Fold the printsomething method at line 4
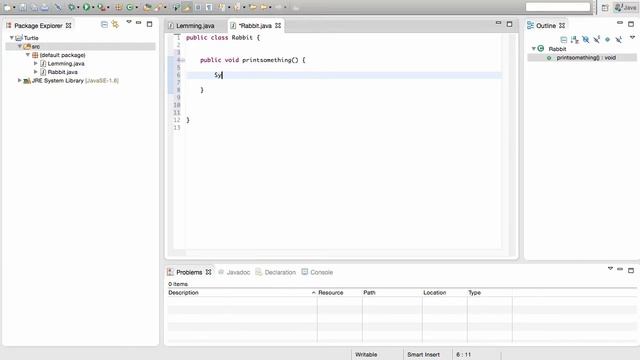Screen dimensions: 640x360 coord(182,60)
